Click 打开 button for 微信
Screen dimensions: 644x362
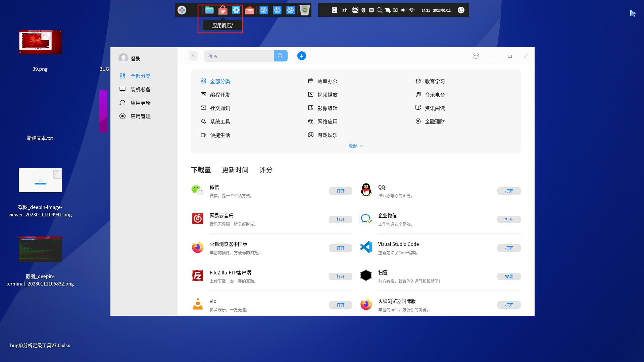click(x=341, y=191)
